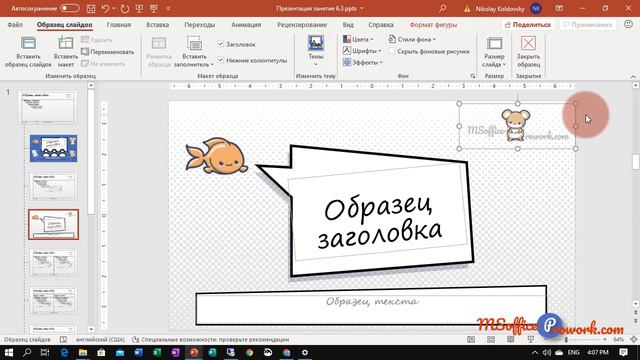Select blue layout thumbnail
The image size is (640, 360).
[x=53, y=149]
